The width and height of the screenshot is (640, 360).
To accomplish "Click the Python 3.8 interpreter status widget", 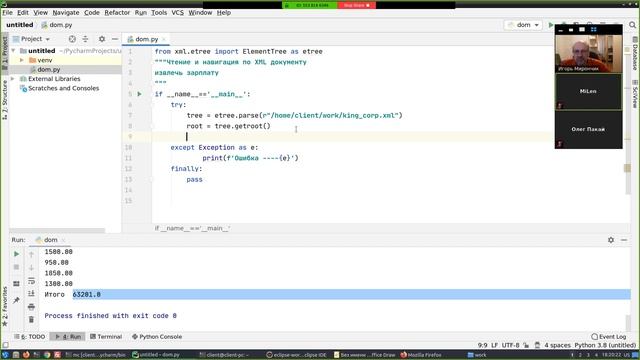I will coord(605,345).
